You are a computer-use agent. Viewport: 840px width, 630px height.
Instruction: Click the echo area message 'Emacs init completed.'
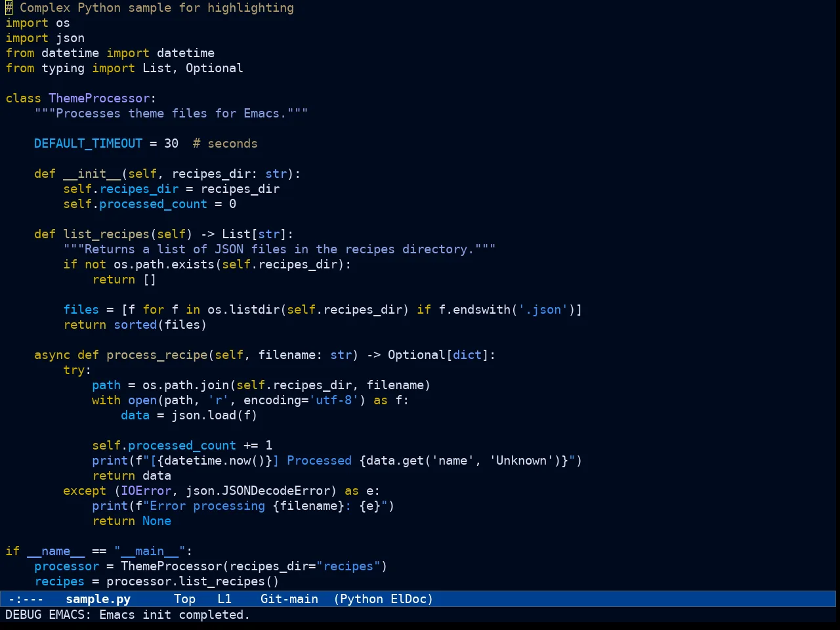(x=174, y=615)
